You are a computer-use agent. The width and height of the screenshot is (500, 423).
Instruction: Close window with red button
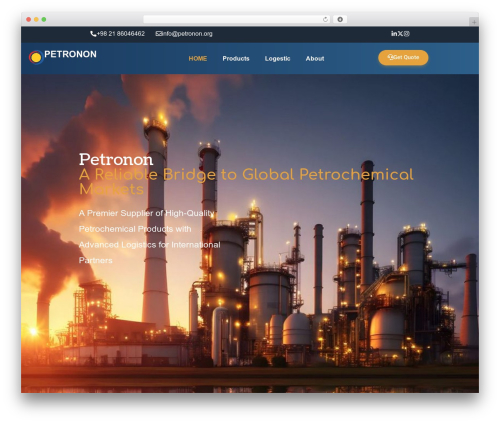tap(29, 20)
